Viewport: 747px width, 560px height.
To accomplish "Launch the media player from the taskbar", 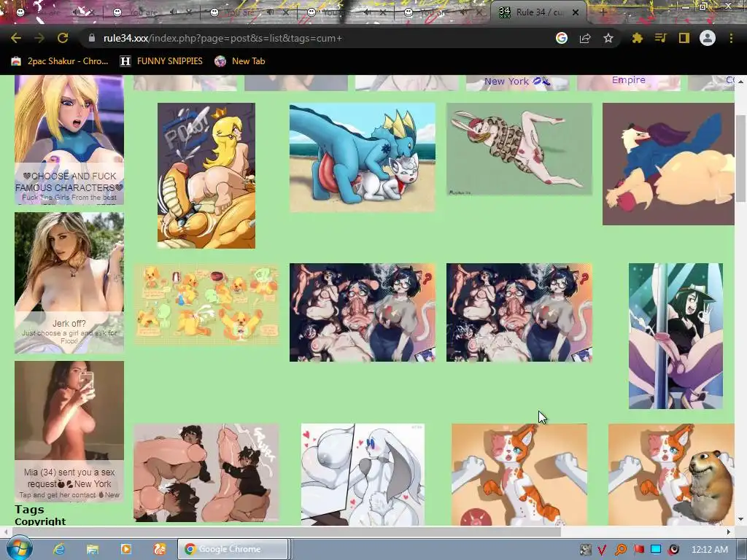I will 125,550.
